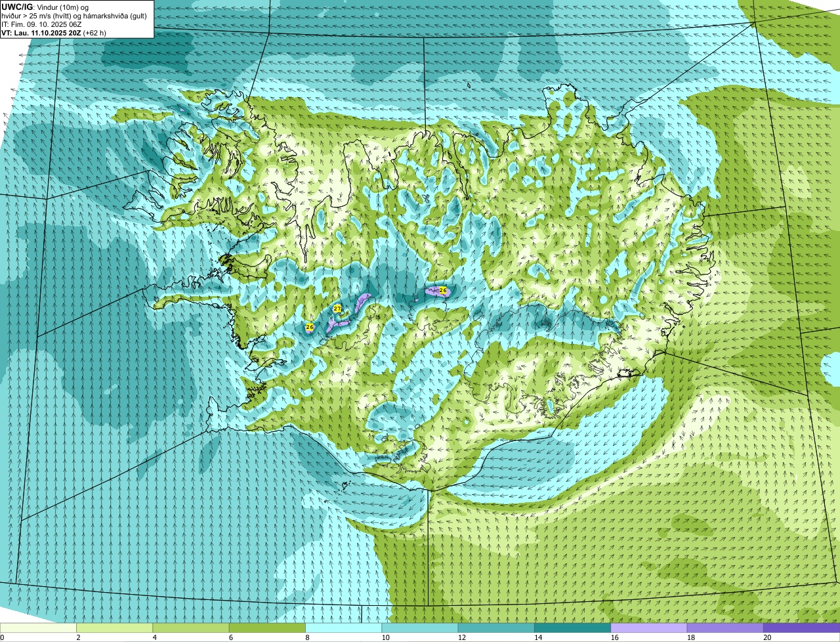Click the 12–14 m/s teal legend swatch

496,628
